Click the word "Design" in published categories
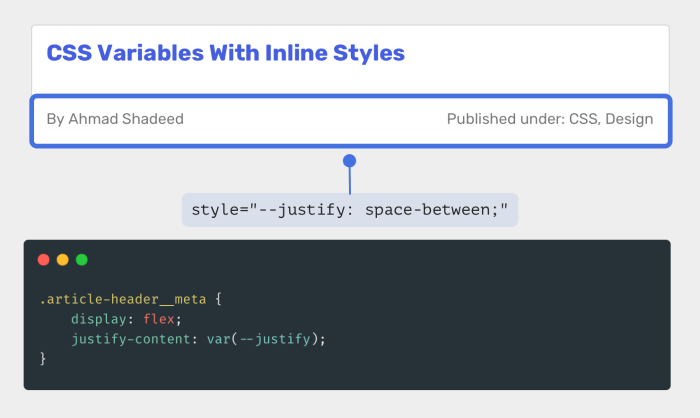700x418 pixels. coord(629,119)
